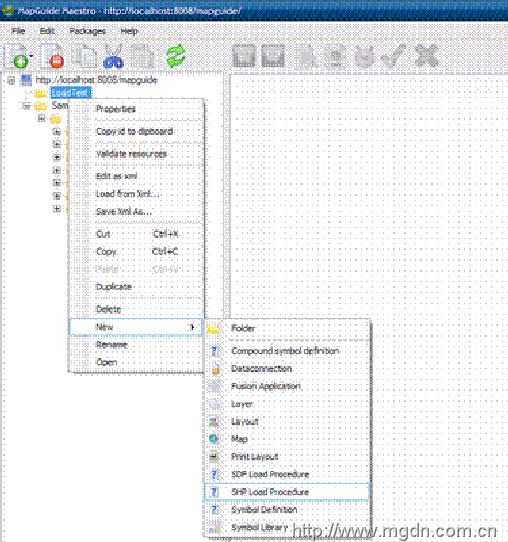508x542 pixels.
Task: Select Print Layout submenu entry
Action: point(288,457)
